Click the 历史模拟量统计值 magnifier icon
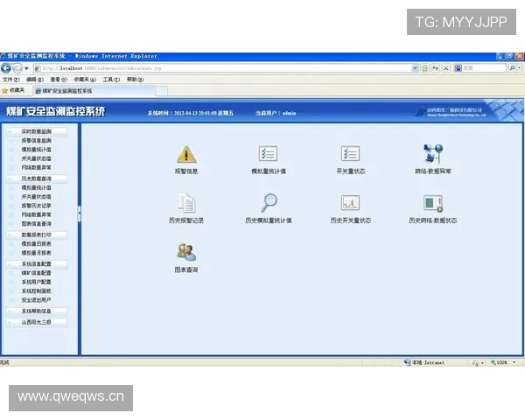Viewport: 525px width, 420px height. (268, 203)
